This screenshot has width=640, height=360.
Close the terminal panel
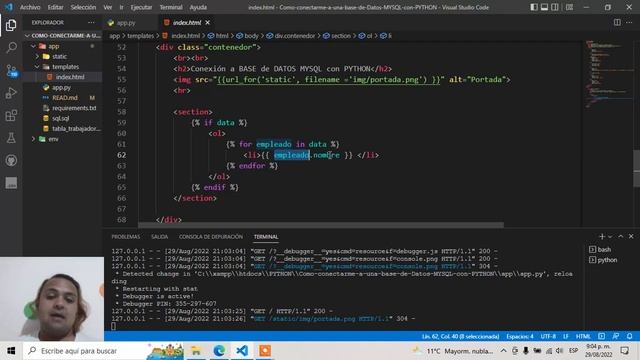click(631, 236)
